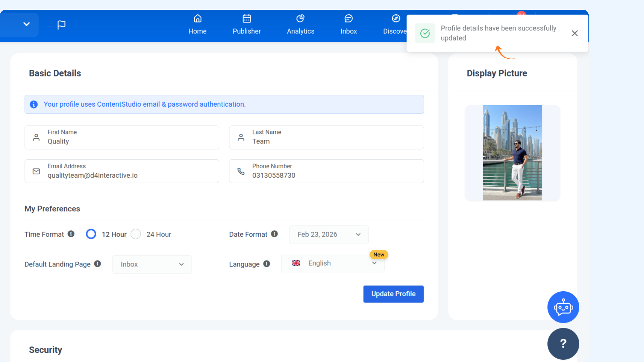644x362 pixels.
Task: Navigate to Inbox in top bar
Action: pyautogui.click(x=348, y=25)
